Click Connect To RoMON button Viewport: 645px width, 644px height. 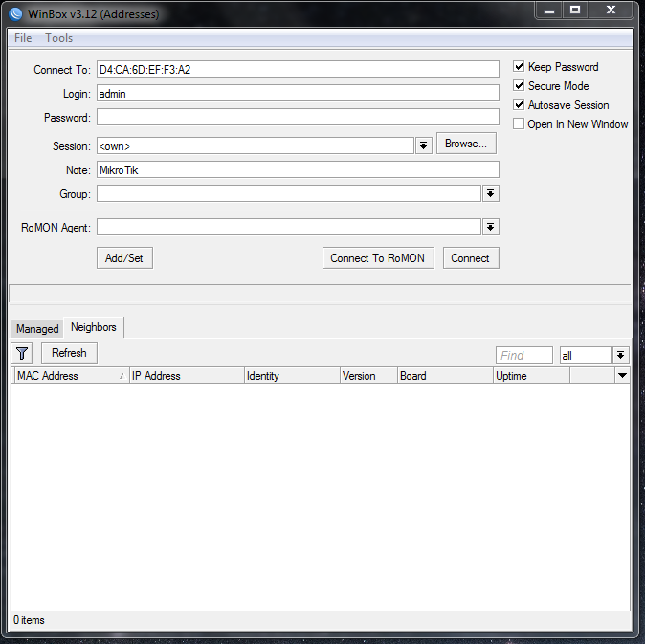coord(378,257)
